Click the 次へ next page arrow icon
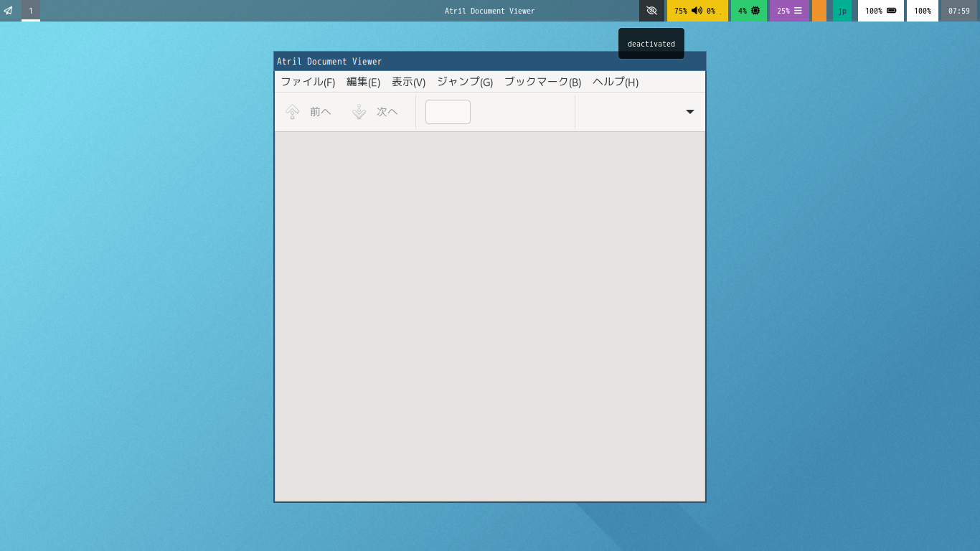980x551 pixels. [x=359, y=112]
